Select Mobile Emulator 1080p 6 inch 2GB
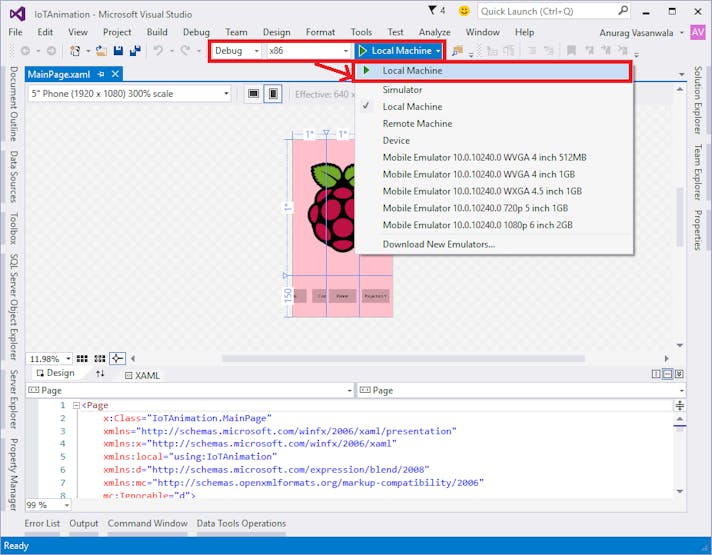 (x=494, y=225)
